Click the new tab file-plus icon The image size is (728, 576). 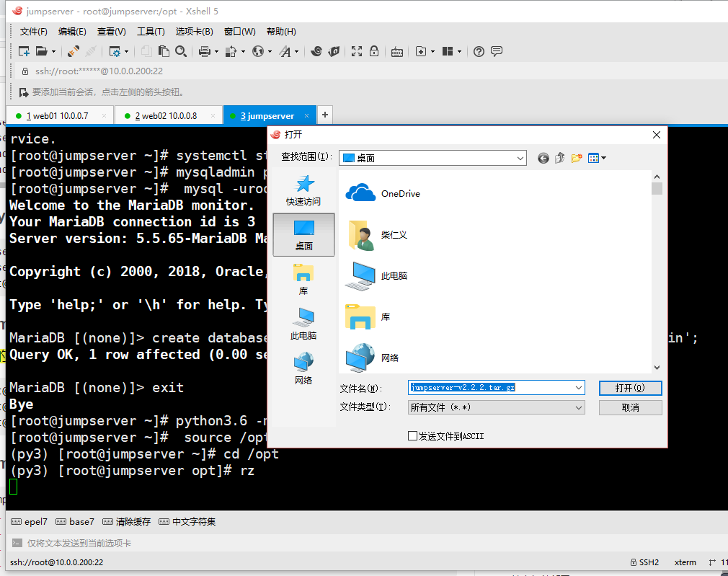[x=421, y=51]
